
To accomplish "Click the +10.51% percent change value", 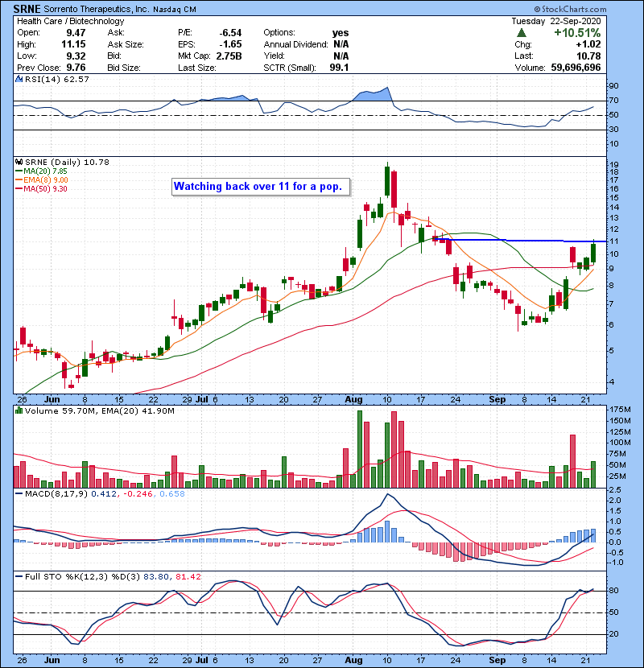I will (x=577, y=33).
